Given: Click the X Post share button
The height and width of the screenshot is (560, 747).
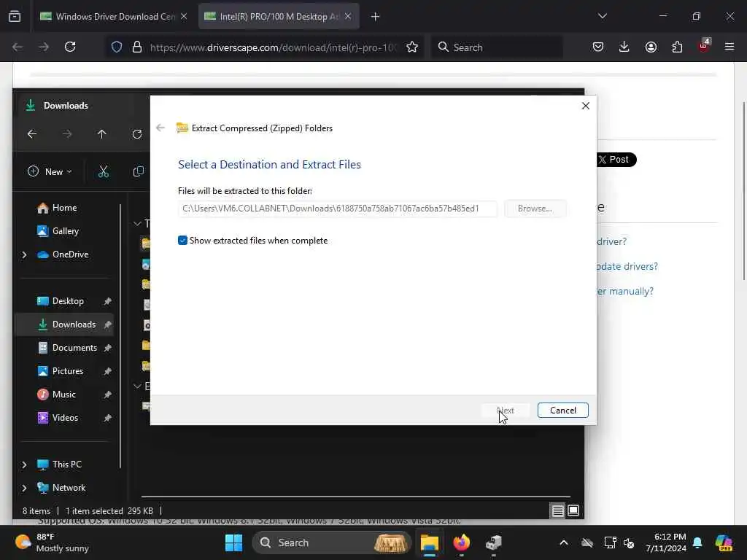Looking at the screenshot, I should [x=616, y=160].
